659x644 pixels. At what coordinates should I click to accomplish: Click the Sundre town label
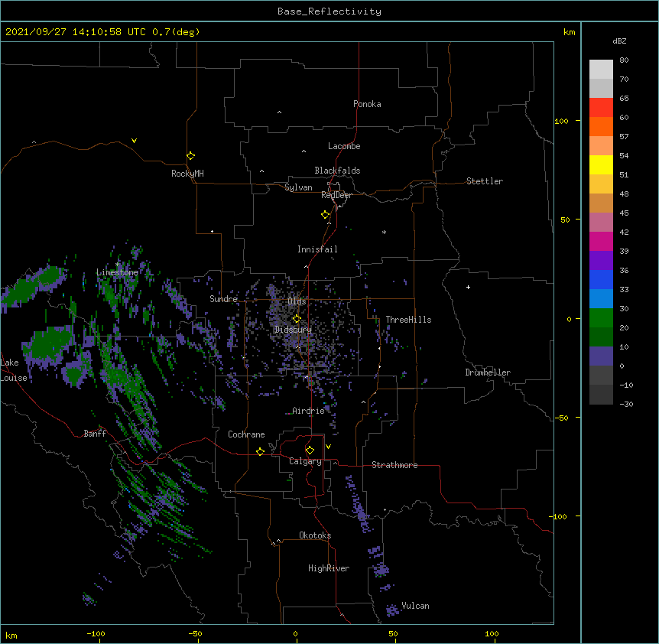coord(223,299)
